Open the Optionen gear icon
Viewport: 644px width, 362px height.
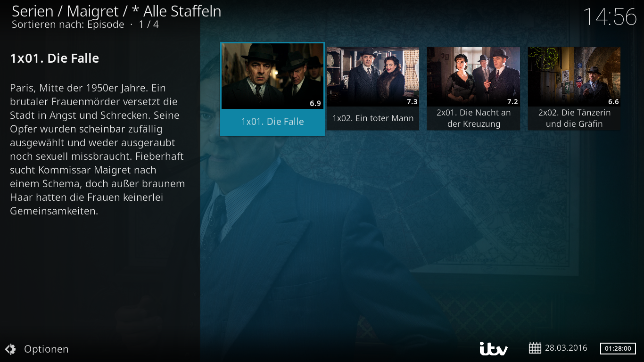[x=10, y=349]
